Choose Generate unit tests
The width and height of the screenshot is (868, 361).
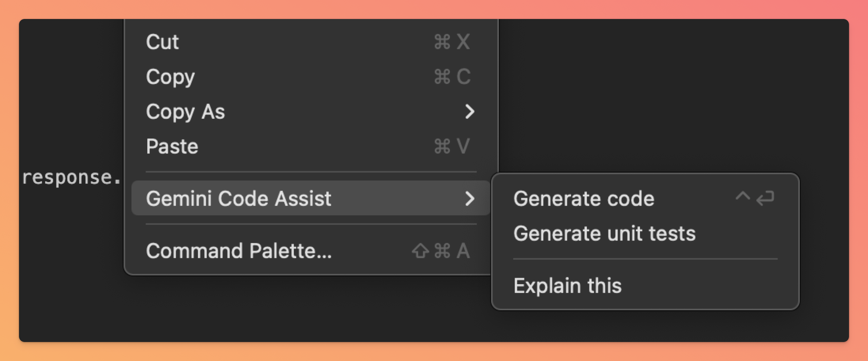tap(604, 233)
